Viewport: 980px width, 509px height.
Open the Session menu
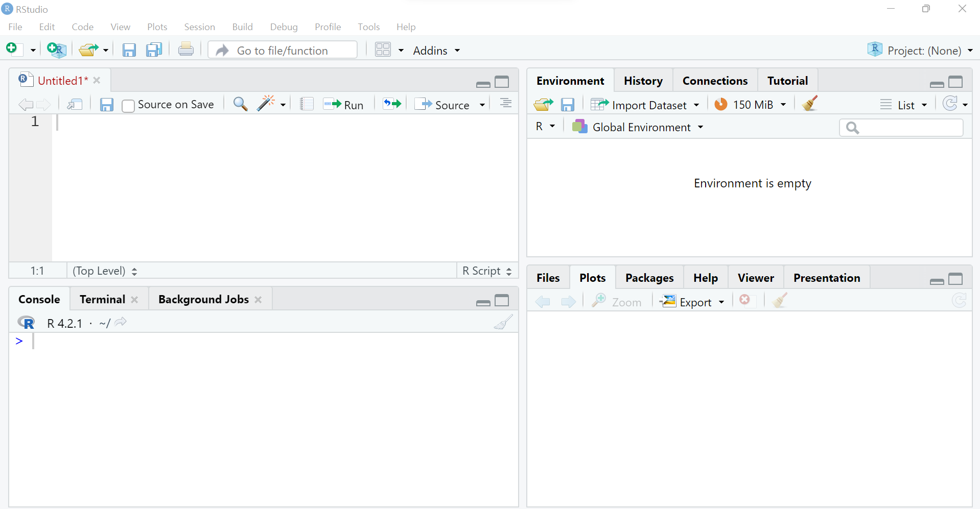pos(199,27)
